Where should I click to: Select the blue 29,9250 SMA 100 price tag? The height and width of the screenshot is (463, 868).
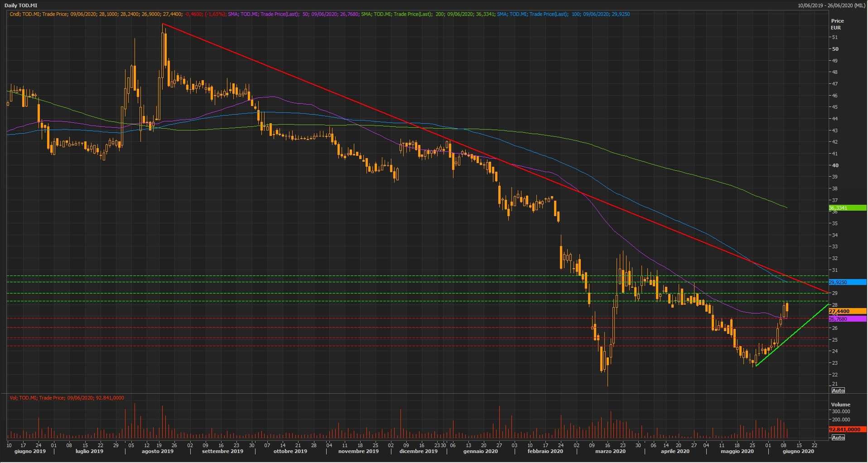click(x=847, y=282)
